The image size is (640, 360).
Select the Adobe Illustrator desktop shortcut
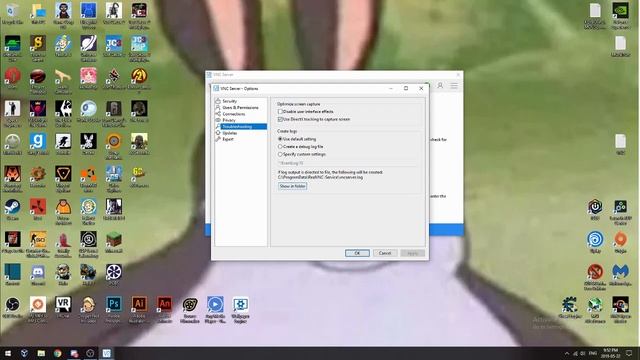pos(139,309)
